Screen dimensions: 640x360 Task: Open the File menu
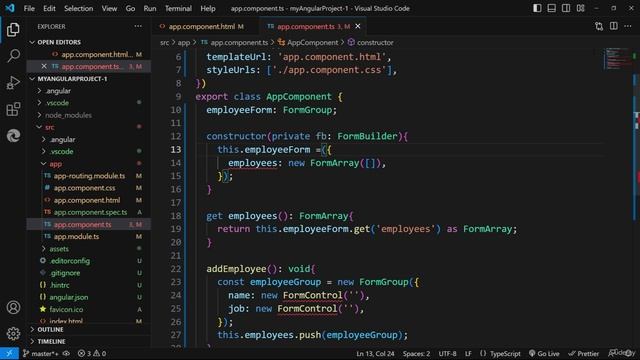pos(29,8)
